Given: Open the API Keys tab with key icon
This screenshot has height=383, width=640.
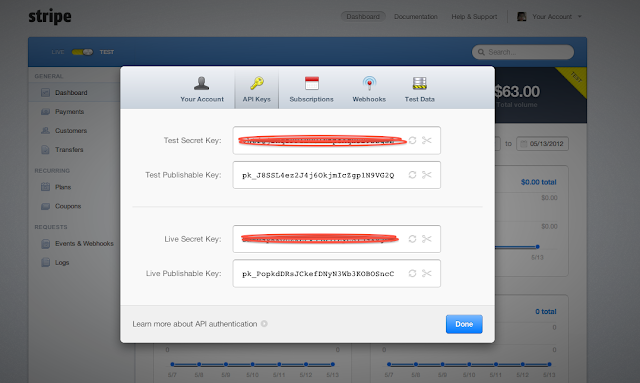Looking at the screenshot, I should tap(256, 89).
